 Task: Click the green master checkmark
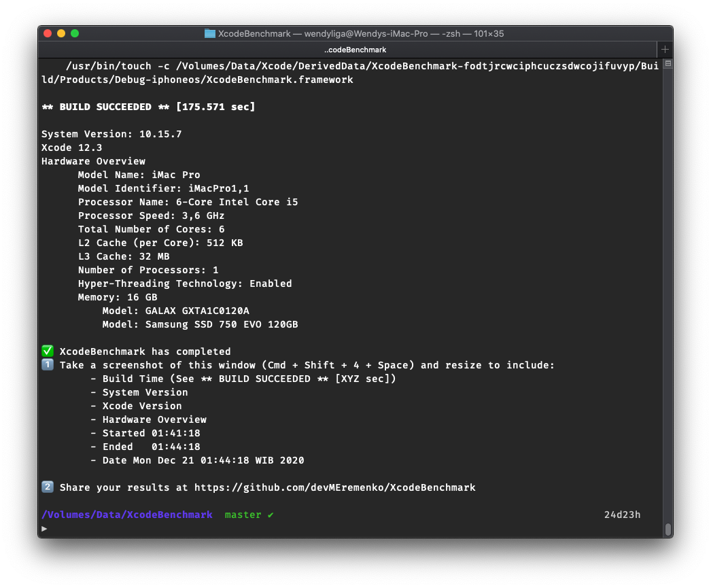click(x=271, y=515)
